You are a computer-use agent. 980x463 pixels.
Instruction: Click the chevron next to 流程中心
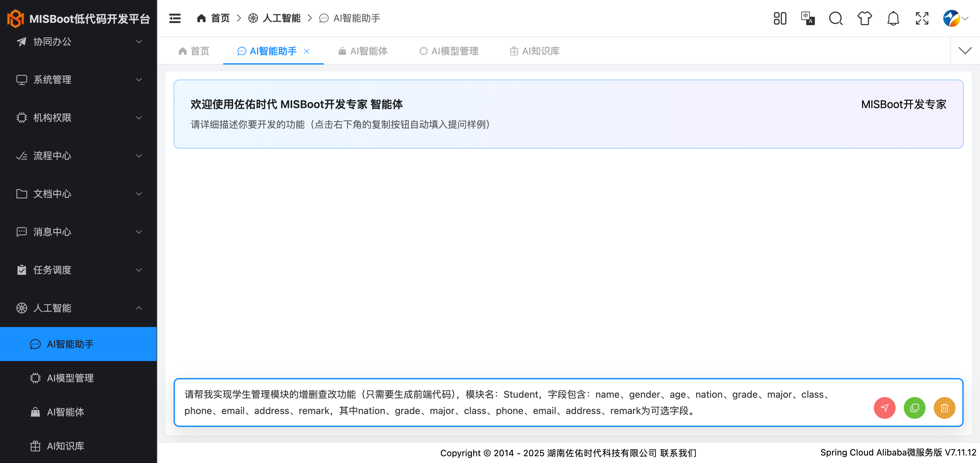(x=139, y=155)
